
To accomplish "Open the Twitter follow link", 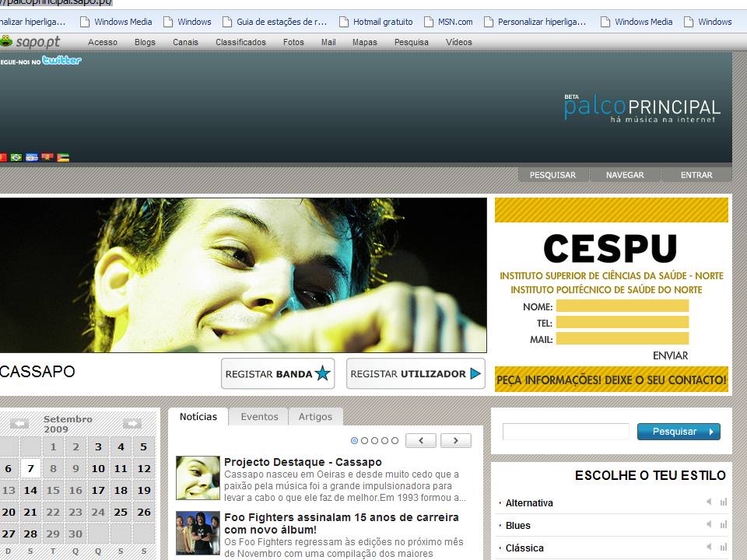I will (40, 61).
